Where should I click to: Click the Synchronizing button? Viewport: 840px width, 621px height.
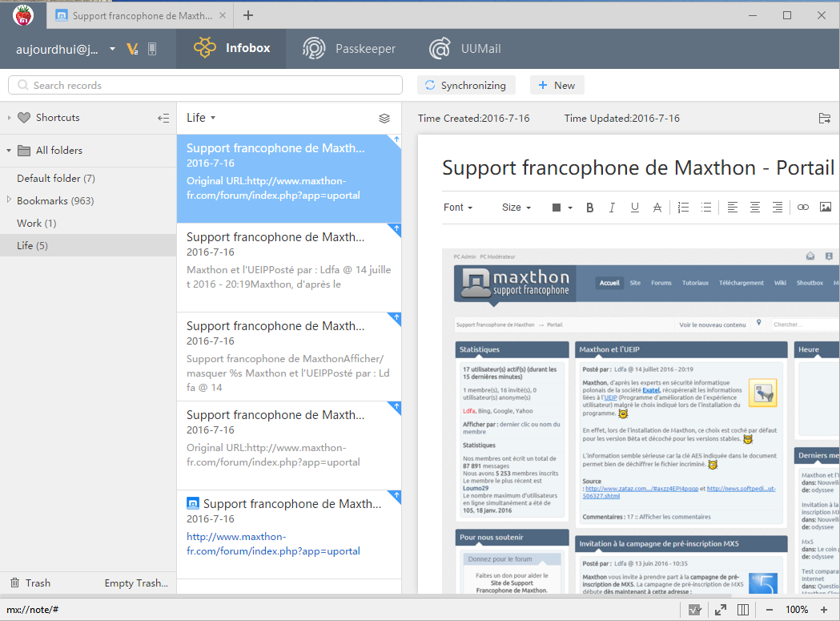[466, 85]
